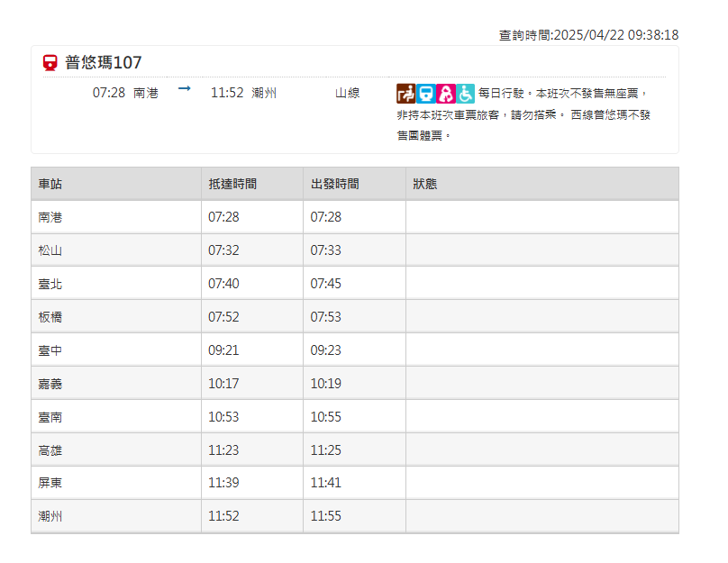The image size is (728, 563).
Task: Click the 嘉義 arrival time 10:17
Action: (x=223, y=384)
